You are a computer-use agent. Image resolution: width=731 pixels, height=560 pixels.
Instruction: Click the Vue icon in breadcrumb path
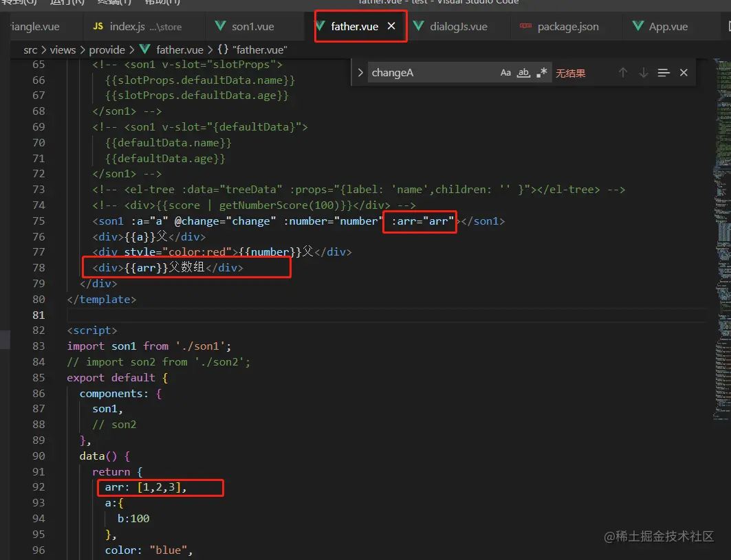[144, 49]
